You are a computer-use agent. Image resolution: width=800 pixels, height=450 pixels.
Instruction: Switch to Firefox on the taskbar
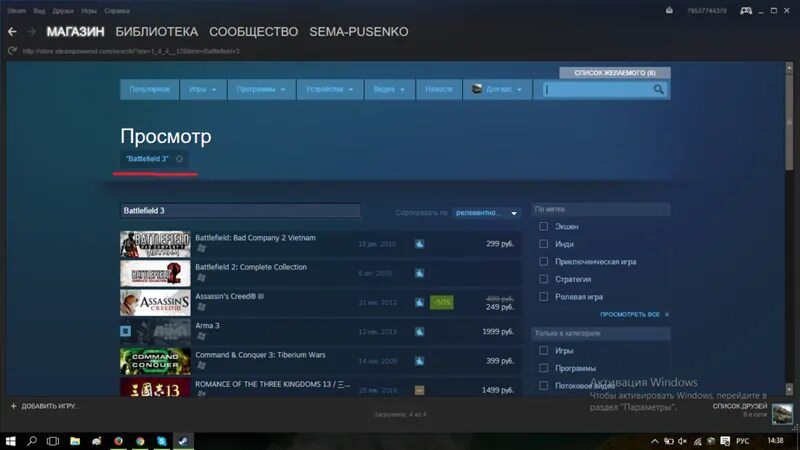pyautogui.click(x=118, y=441)
